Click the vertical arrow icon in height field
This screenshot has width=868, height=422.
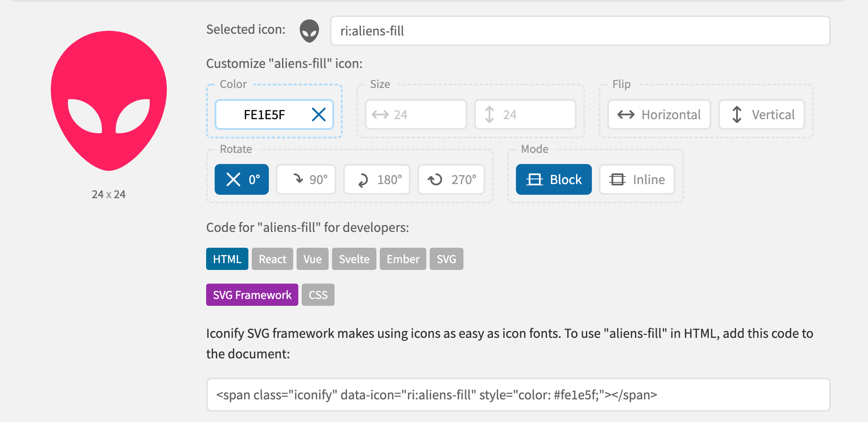point(489,114)
